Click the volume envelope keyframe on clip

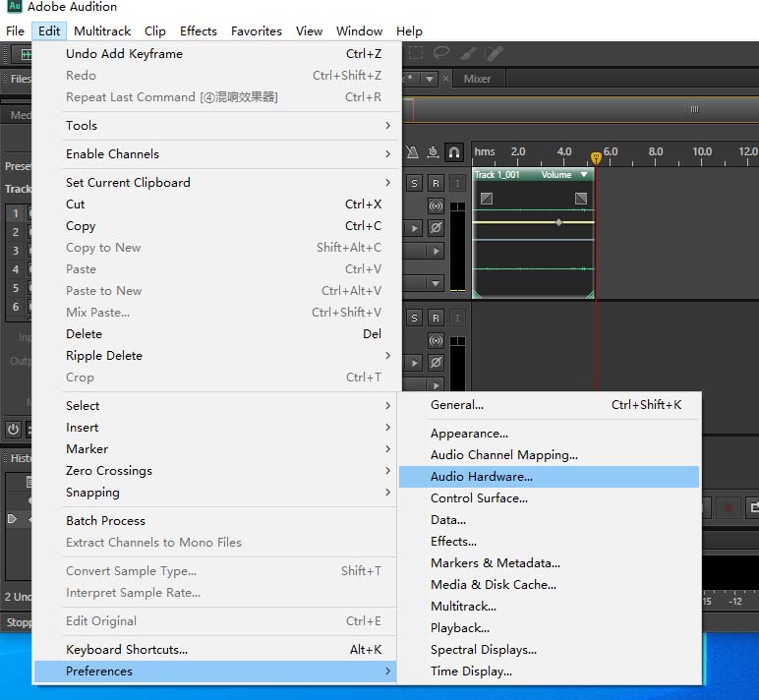click(559, 222)
